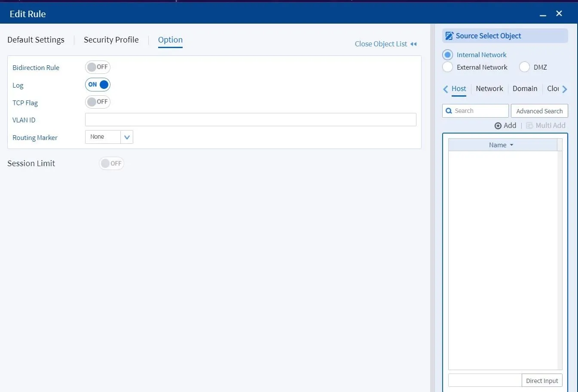578x392 pixels.
Task: Enable the TCP Flag toggle
Action: (98, 102)
